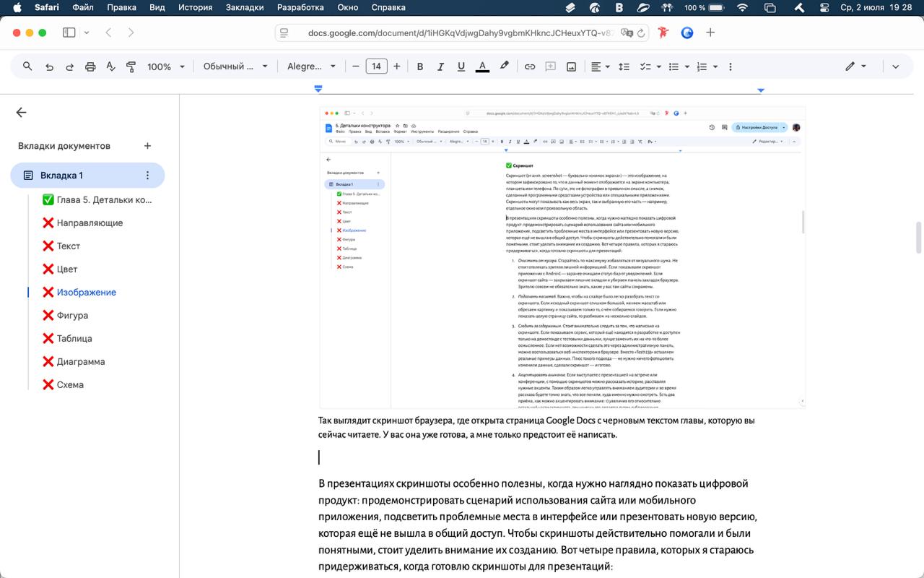924x578 pixels.
Task: Click the document vertical scrollbar
Action: click(x=919, y=238)
